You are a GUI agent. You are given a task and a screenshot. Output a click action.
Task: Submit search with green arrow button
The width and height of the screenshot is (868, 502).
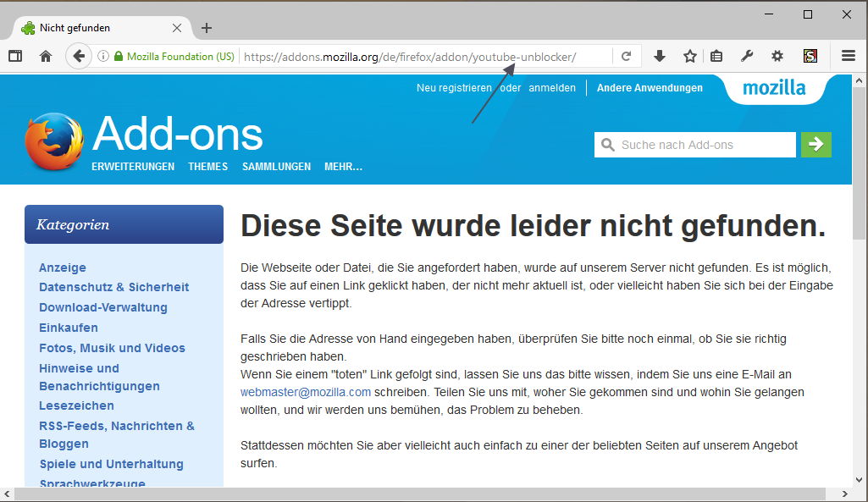[816, 145]
